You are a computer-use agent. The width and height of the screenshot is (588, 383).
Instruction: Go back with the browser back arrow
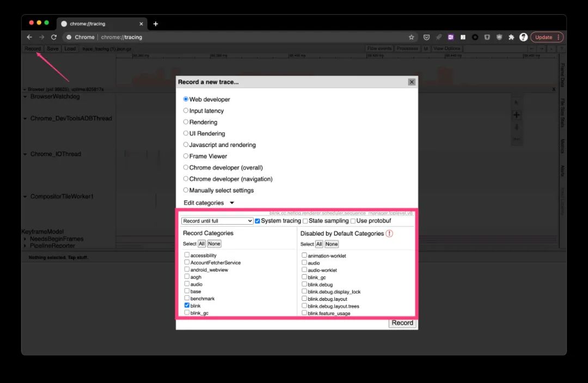click(29, 37)
